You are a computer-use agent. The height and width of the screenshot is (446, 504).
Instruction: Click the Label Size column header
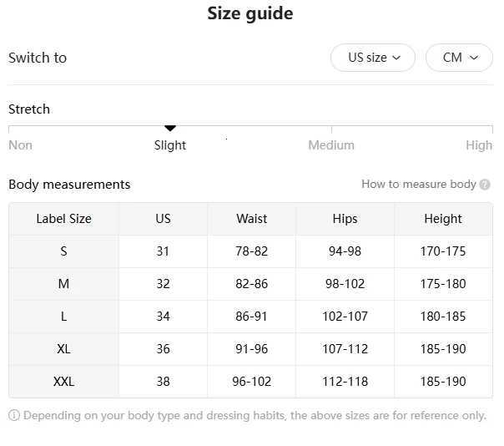[63, 219]
